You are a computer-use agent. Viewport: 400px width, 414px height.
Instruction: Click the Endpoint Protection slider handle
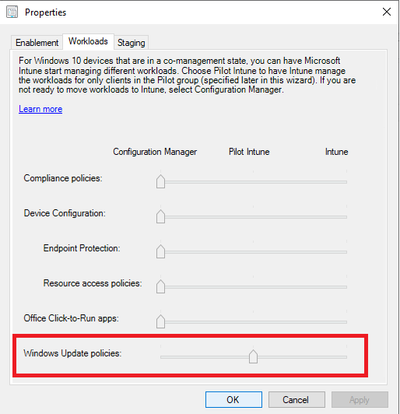161,251
